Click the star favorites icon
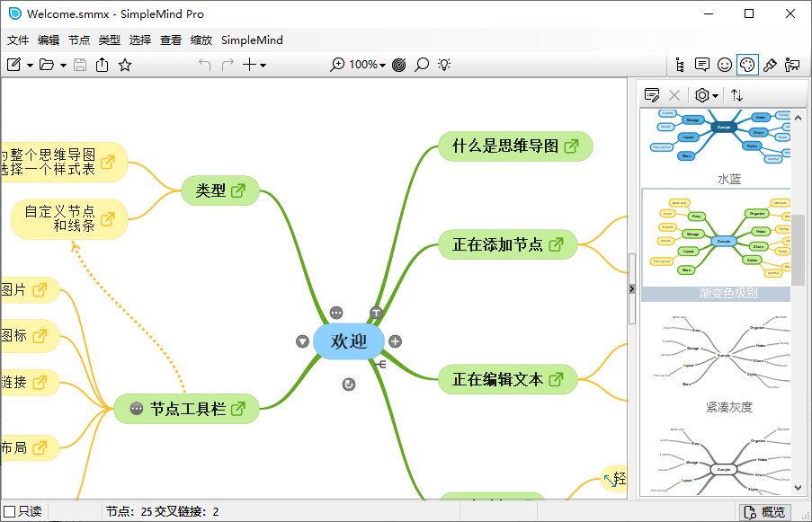The width and height of the screenshot is (812, 522). pos(125,64)
